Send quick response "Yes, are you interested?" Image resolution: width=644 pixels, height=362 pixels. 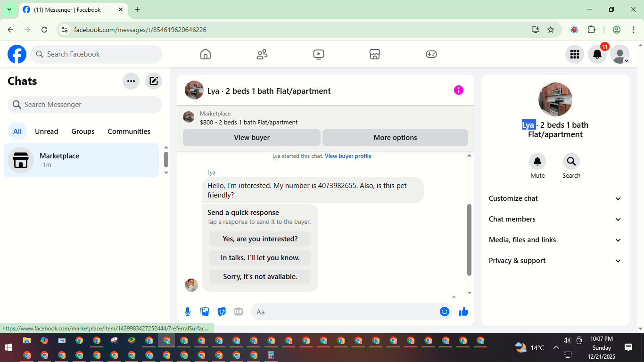[x=260, y=239]
